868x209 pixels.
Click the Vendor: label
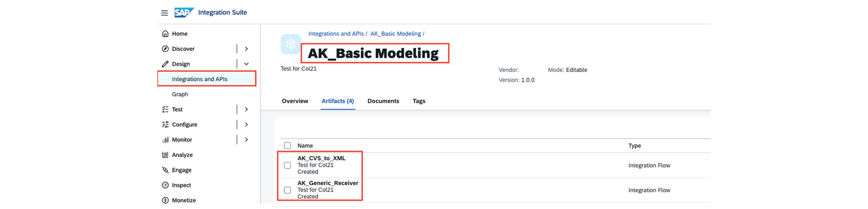509,70
